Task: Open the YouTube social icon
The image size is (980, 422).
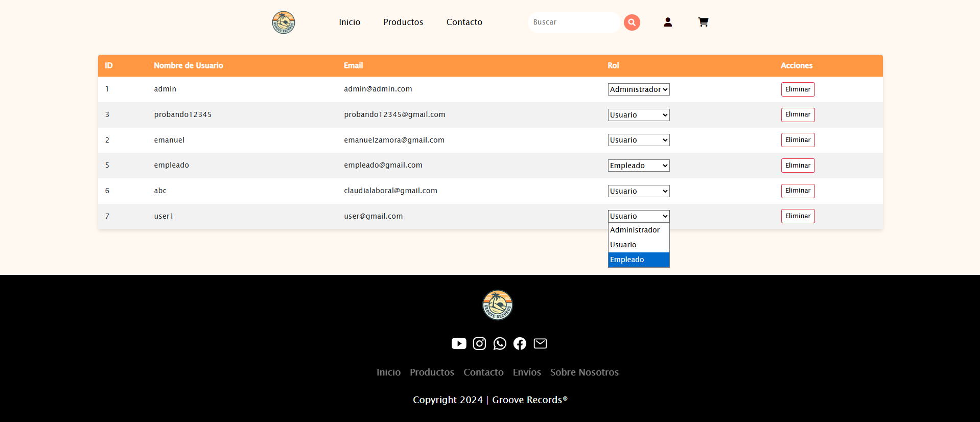Action: 459,343
